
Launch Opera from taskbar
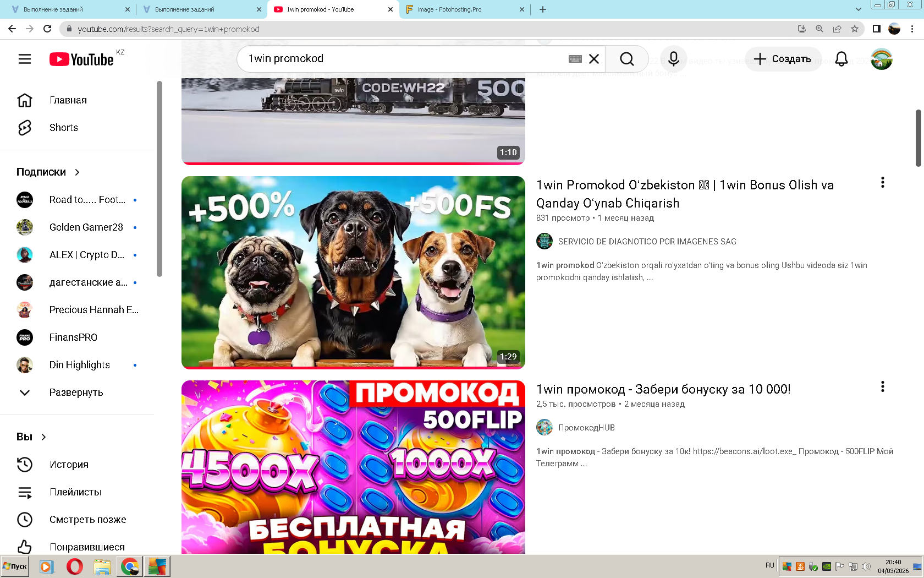74,566
